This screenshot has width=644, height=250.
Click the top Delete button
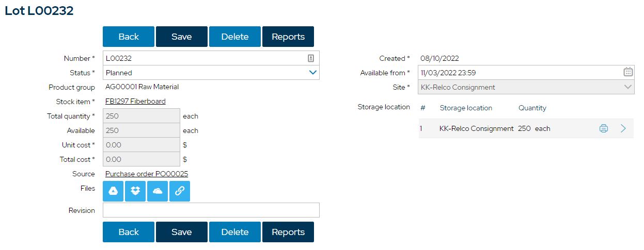235,37
